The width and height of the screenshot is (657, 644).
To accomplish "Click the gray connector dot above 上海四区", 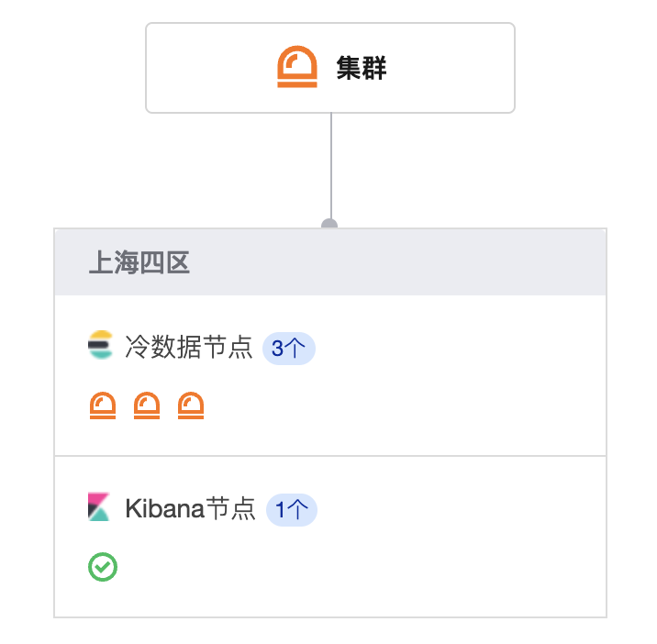I will [330, 224].
